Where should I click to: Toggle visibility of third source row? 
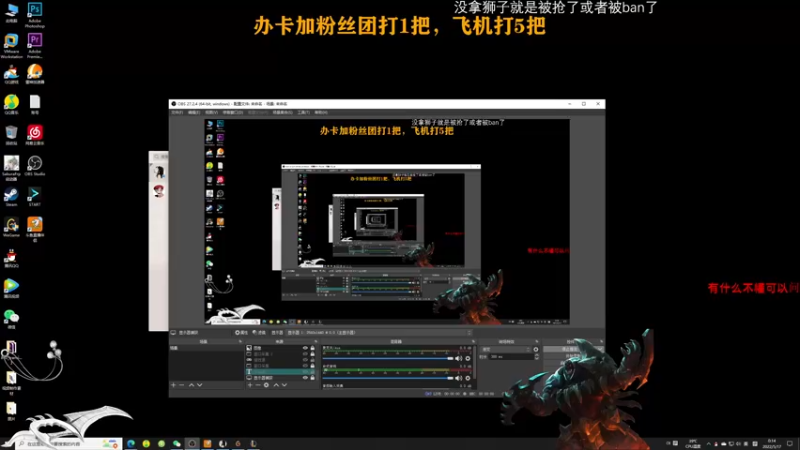point(305,360)
